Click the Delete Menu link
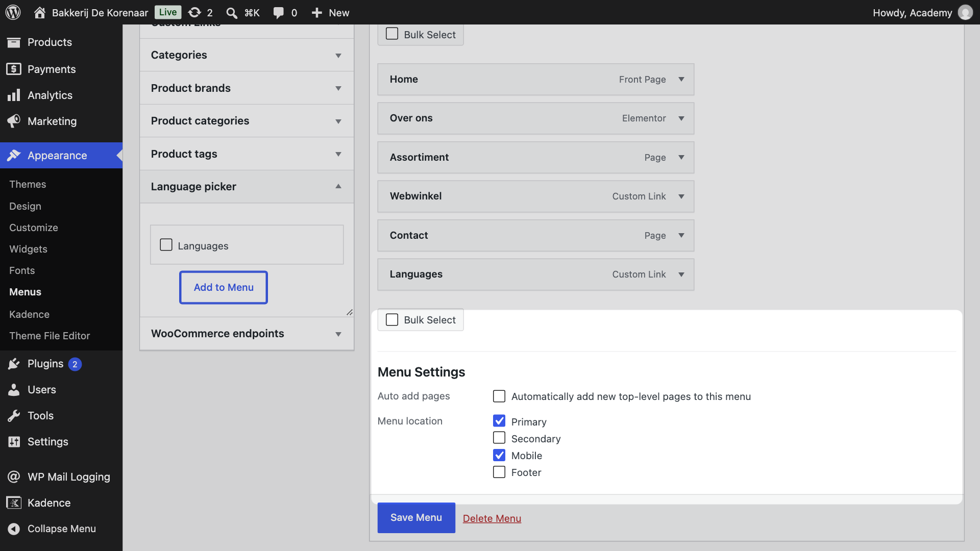980x551 pixels. [492, 518]
